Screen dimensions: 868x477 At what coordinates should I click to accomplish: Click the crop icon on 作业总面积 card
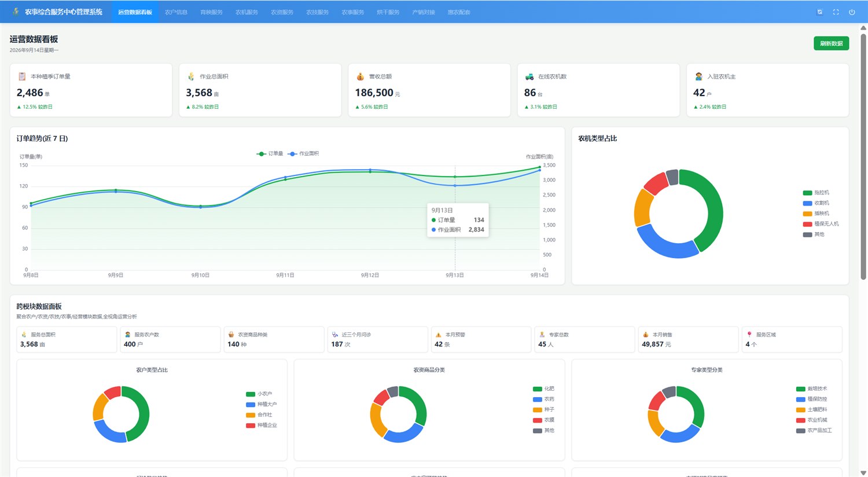[191, 76]
